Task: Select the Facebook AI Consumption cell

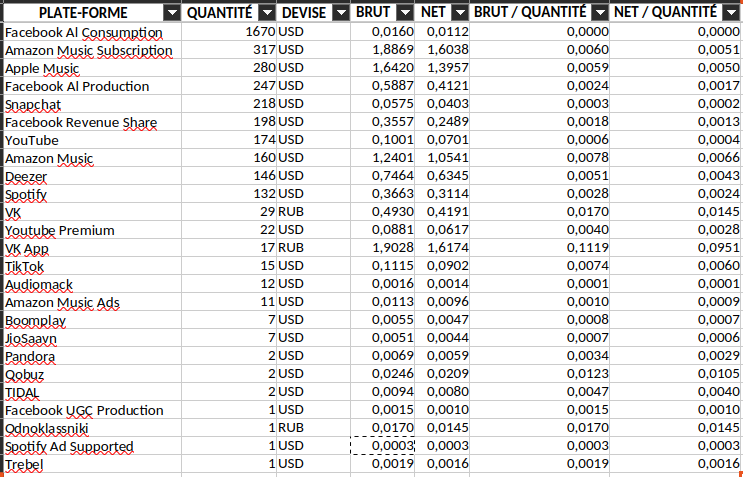Action: [x=92, y=32]
